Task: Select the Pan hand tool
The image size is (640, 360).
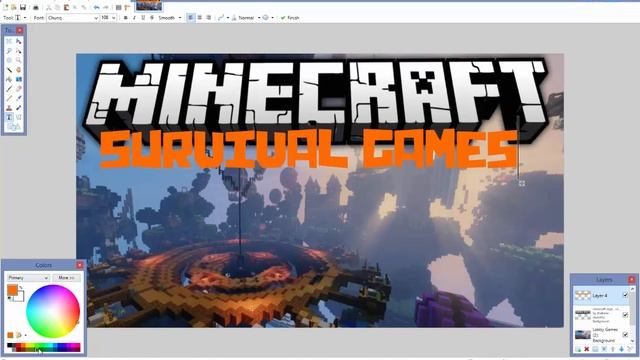Action: click(19, 70)
